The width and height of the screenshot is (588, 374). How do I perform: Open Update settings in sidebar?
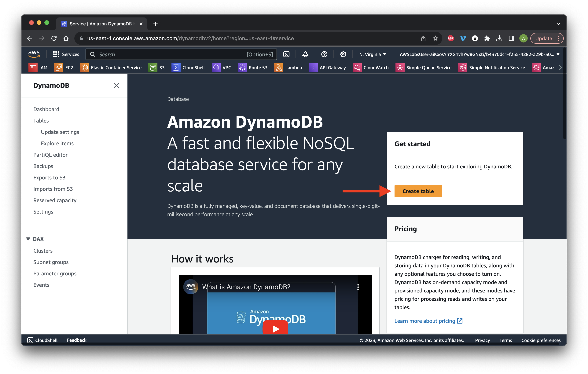coord(60,132)
